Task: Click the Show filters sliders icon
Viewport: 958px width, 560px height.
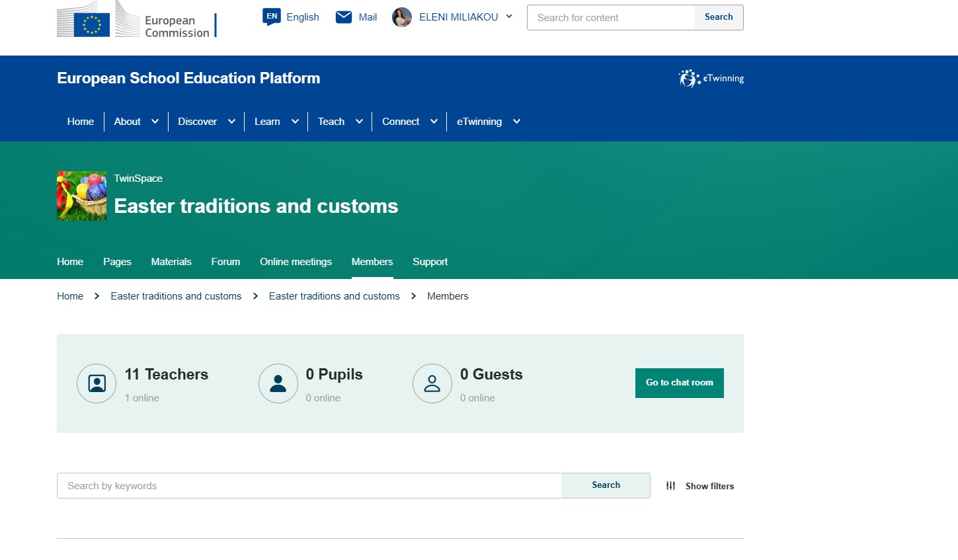Action: (x=671, y=486)
